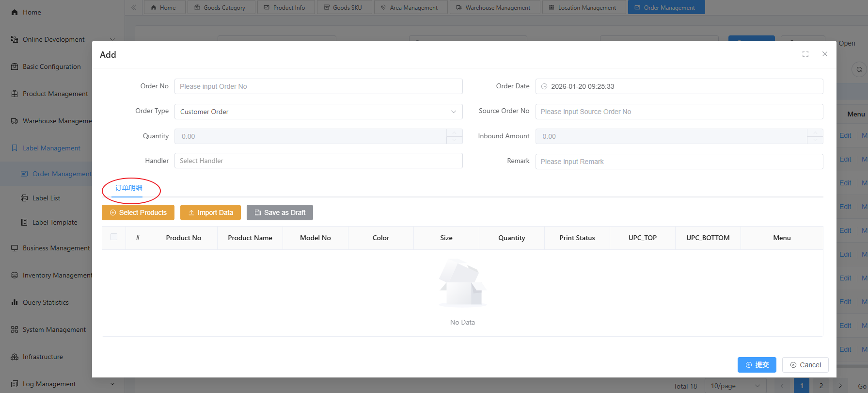Close the Add dialog with the X icon
Screen dimensions: 868x393
pyautogui.click(x=824, y=54)
